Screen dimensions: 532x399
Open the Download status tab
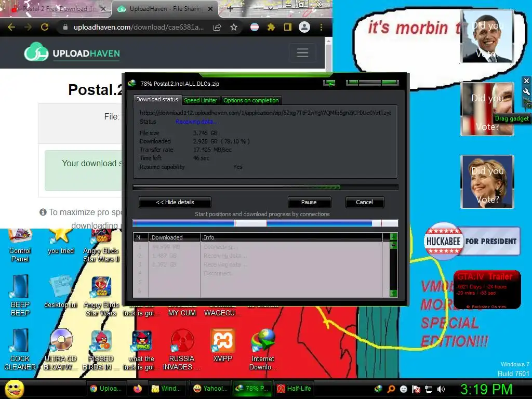tap(157, 99)
